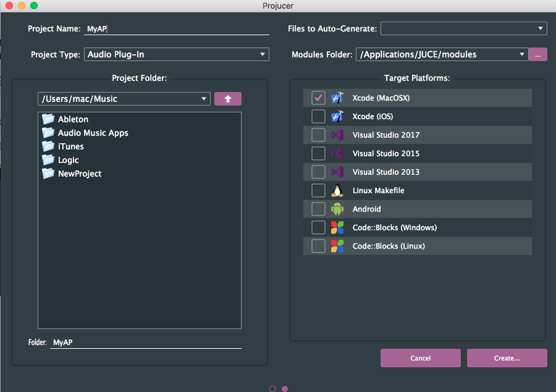Screen dimensions: 556x392
Task: Expand the Files to Auto-Generate dropdown
Action: 463,28
